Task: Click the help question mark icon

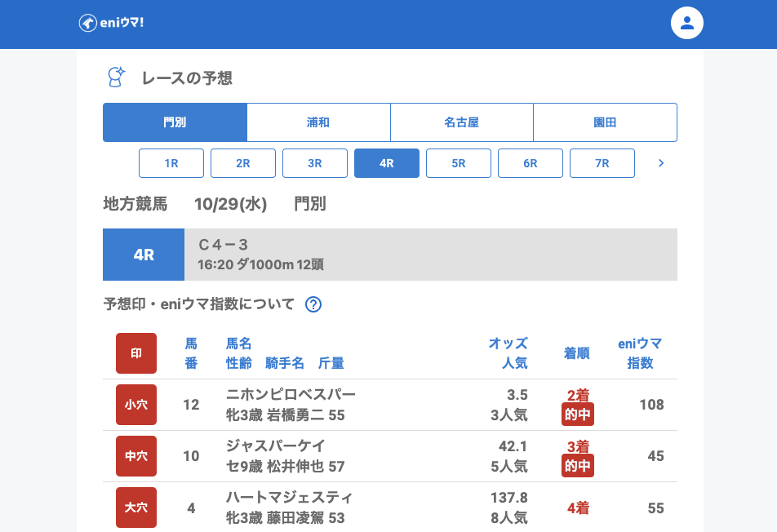Action: (313, 304)
